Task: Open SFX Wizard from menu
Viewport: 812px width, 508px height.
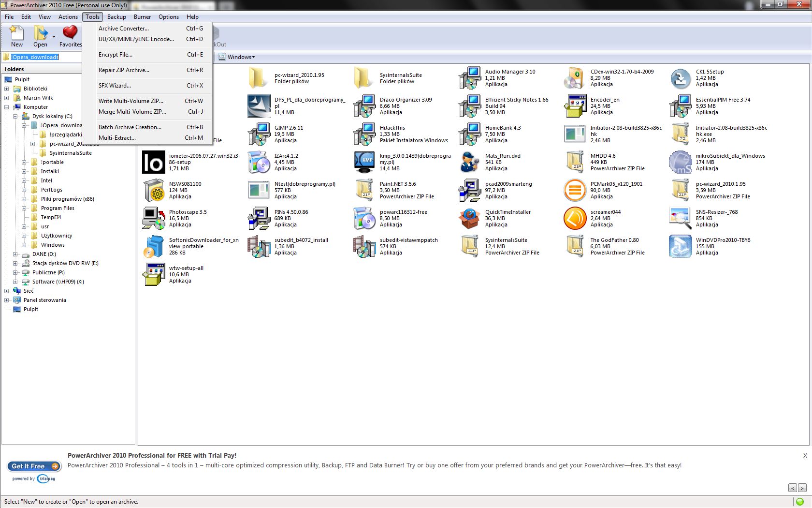Action: click(x=147, y=86)
